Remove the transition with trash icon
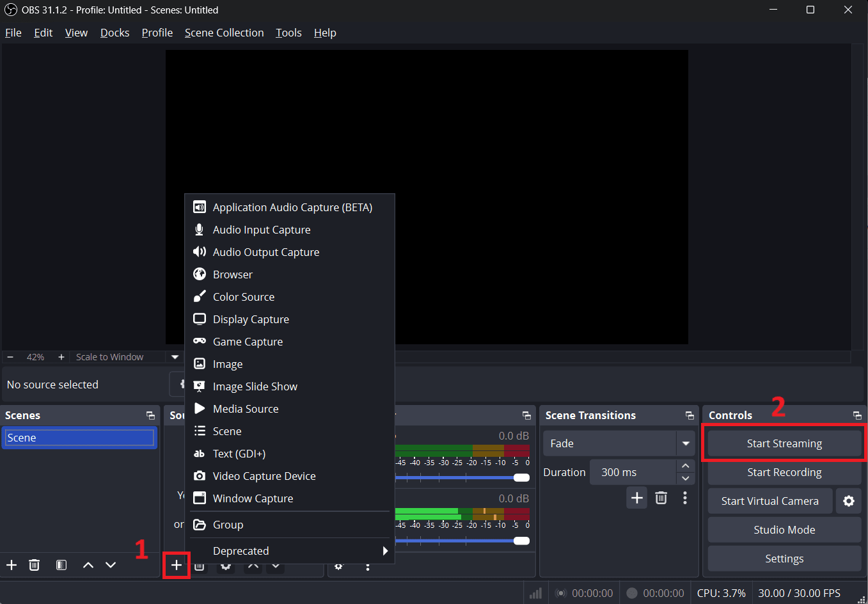This screenshot has height=604, width=868. point(661,498)
